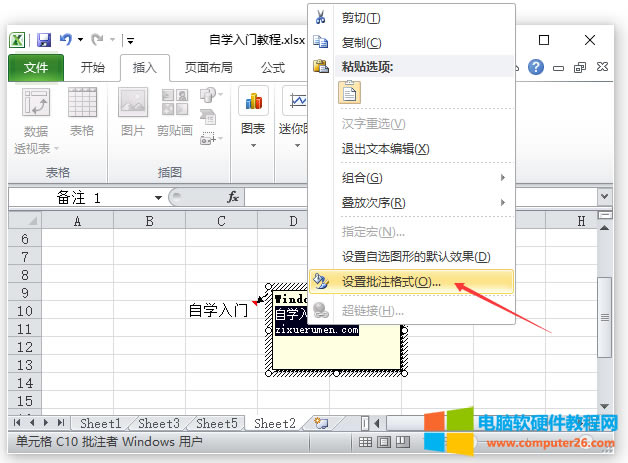
Task: Switch to Page Layout view icon
Action: tap(384, 442)
